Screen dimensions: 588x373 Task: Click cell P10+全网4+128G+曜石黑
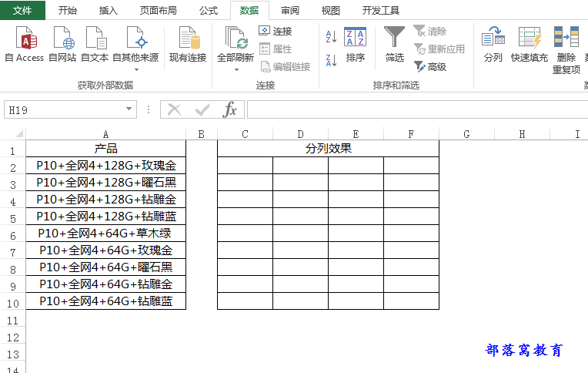coord(105,183)
